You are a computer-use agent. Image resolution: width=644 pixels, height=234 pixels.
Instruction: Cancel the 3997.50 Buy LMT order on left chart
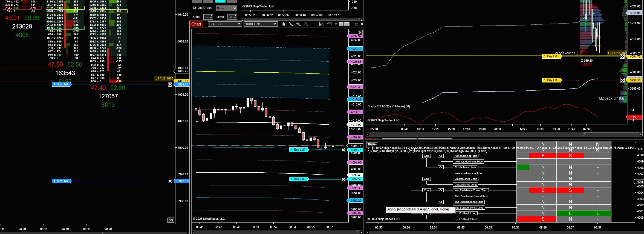coord(170,181)
